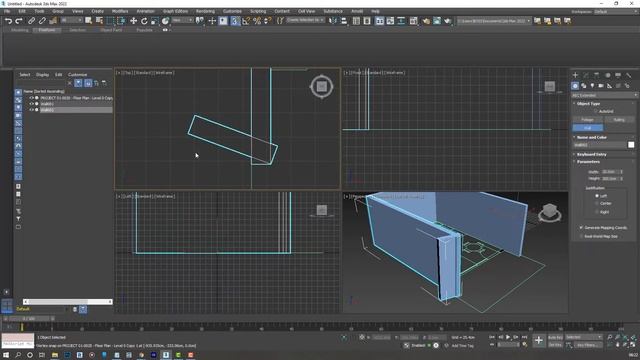
Task: Activate the Select and Move tool
Action: point(133,21)
